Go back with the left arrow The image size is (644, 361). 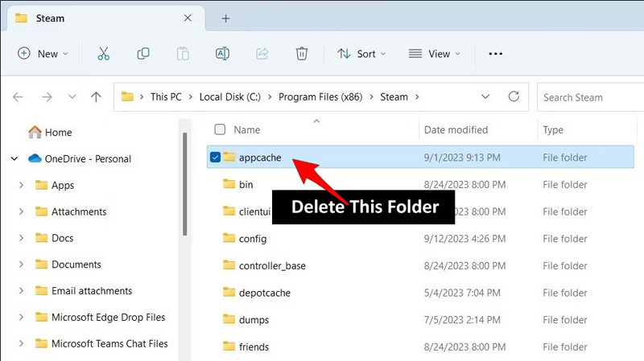tap(18, 96)
